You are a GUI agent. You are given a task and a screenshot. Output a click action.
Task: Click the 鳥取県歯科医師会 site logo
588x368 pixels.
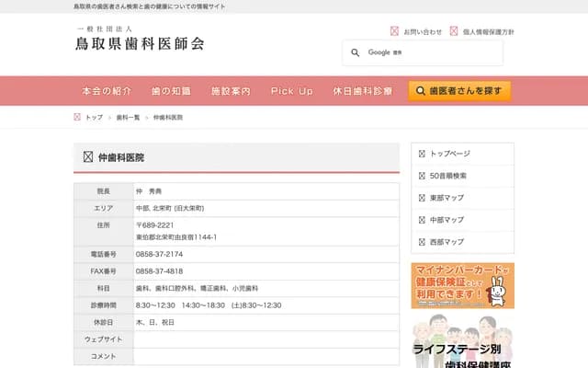[140, 41]
